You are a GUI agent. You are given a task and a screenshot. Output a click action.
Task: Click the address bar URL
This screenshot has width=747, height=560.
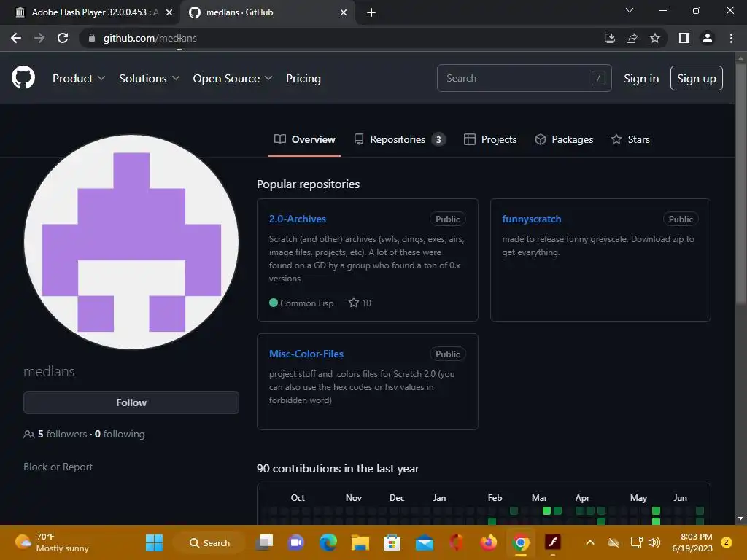(x=150, y=38)
